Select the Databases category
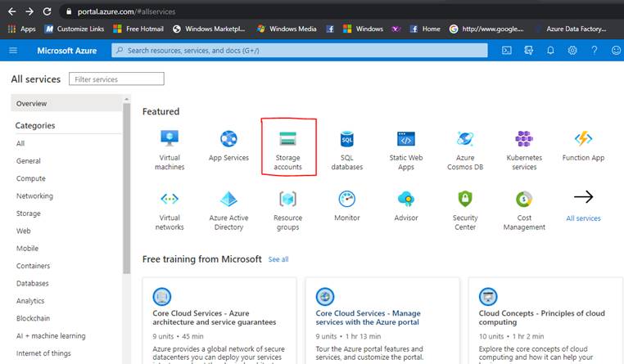This screenshot has height=364, width=624. [32, 283]
